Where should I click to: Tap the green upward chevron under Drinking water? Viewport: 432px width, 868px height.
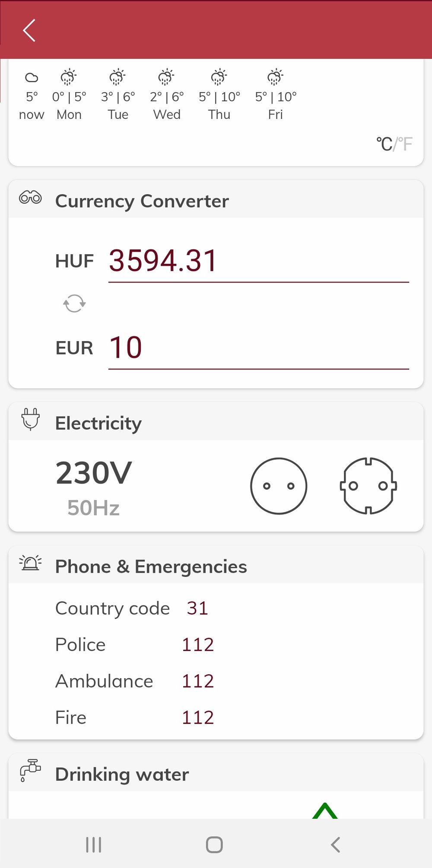[325, 810]
